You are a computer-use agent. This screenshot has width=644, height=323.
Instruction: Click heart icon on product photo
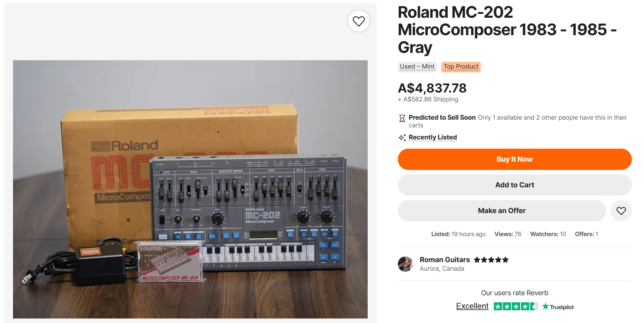[359, 21]
